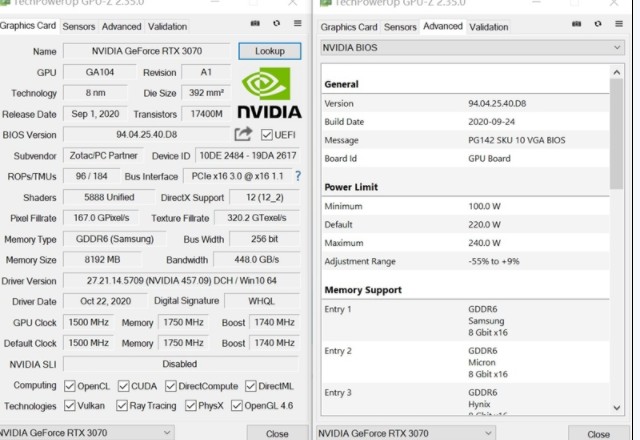Click the Subvendor field Zotac/PC Partner

[x=103, y=156]
